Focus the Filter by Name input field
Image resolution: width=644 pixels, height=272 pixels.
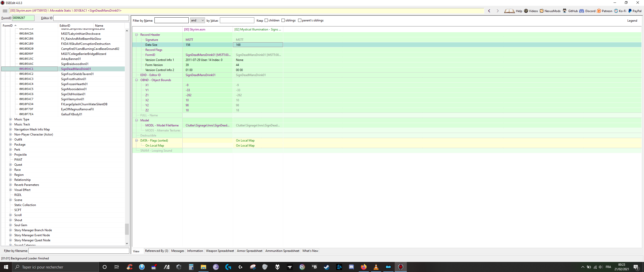[x=171, y=20]
